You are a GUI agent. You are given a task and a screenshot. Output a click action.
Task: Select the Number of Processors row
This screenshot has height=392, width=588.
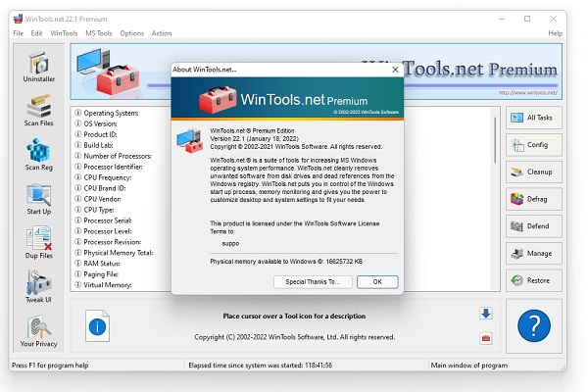114,156
